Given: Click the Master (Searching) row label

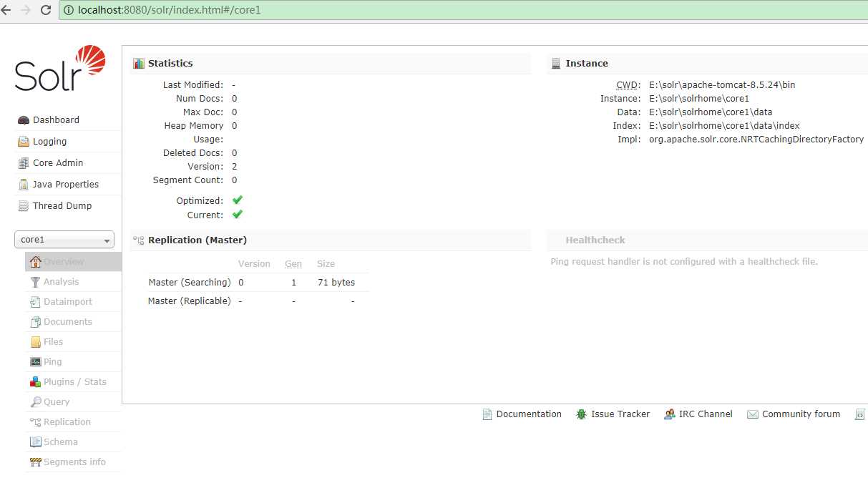Looking at the screenshot, I should 190,283.
